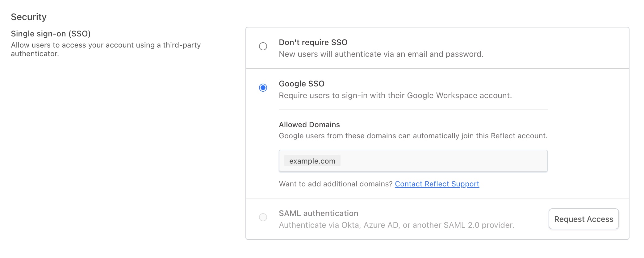Click the example.com domain tag
The image size is (644, 258).
312,161
